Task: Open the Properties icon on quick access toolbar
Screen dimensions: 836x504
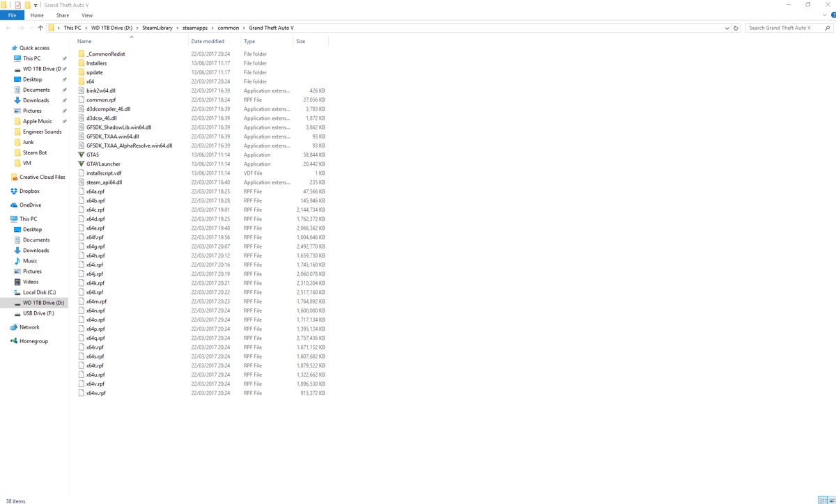Action: click(x=17, y=4)
